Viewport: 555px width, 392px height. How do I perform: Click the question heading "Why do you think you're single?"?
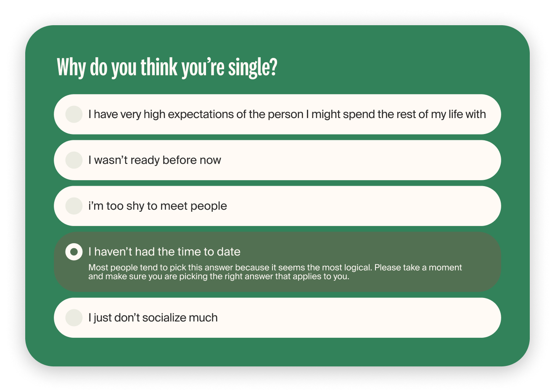(167, 66)
